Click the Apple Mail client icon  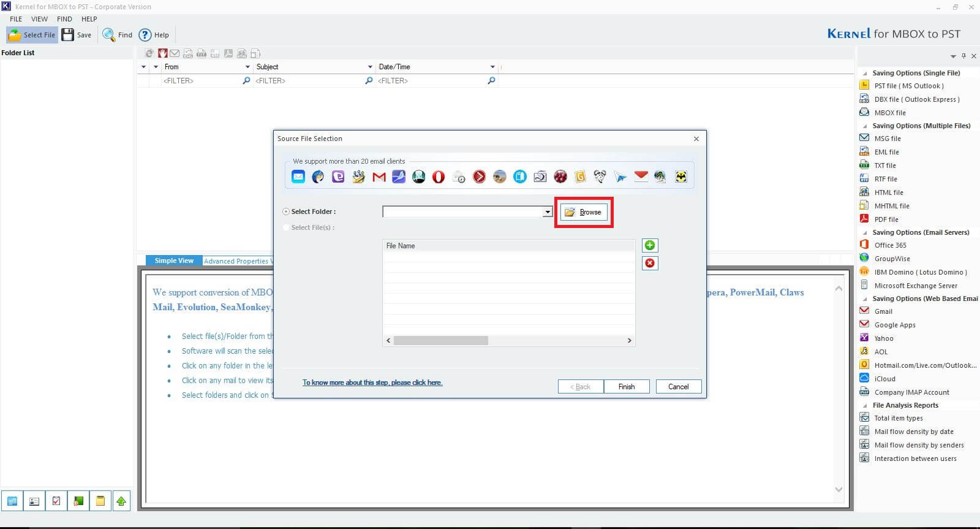[298, 177]
